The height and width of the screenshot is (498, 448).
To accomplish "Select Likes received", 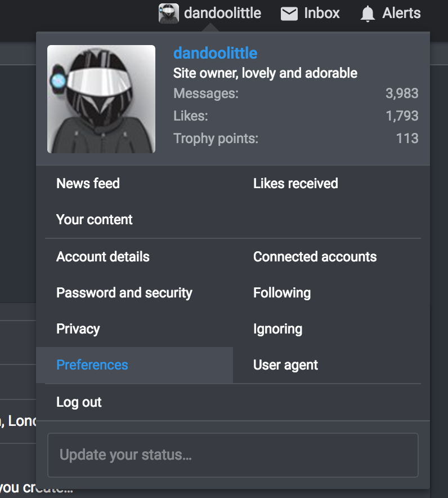I will pos(295,184).
